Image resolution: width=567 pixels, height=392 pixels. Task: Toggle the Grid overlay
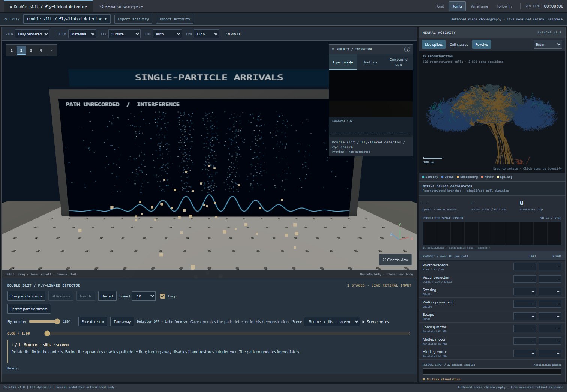click(x=441, y=6)
